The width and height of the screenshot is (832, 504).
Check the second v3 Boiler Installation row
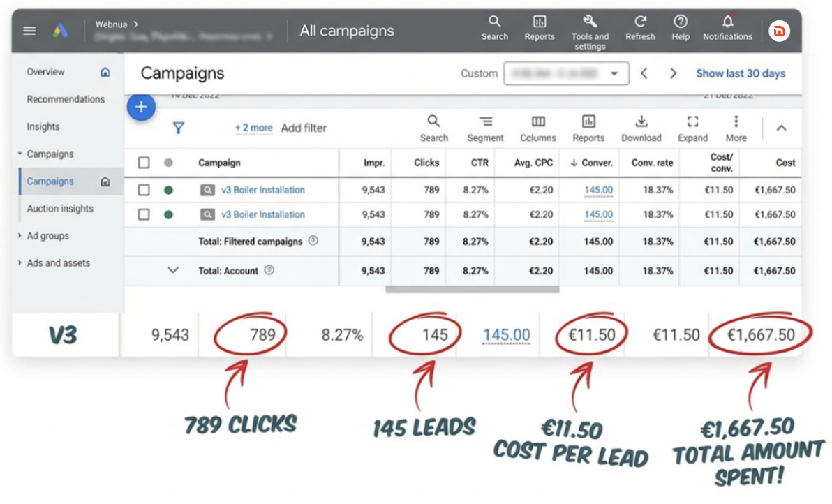point(144,214)
